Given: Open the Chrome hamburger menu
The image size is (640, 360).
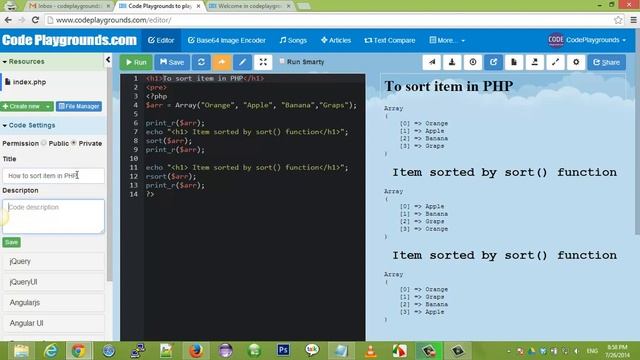Looking at the screenshot, I should coord(633,20).
